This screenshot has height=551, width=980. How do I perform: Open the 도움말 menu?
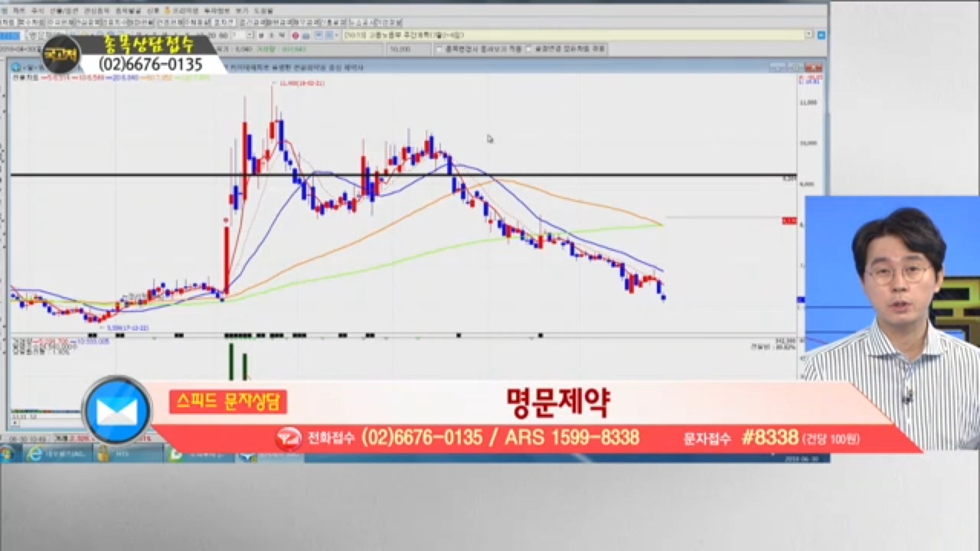[263, 11]
